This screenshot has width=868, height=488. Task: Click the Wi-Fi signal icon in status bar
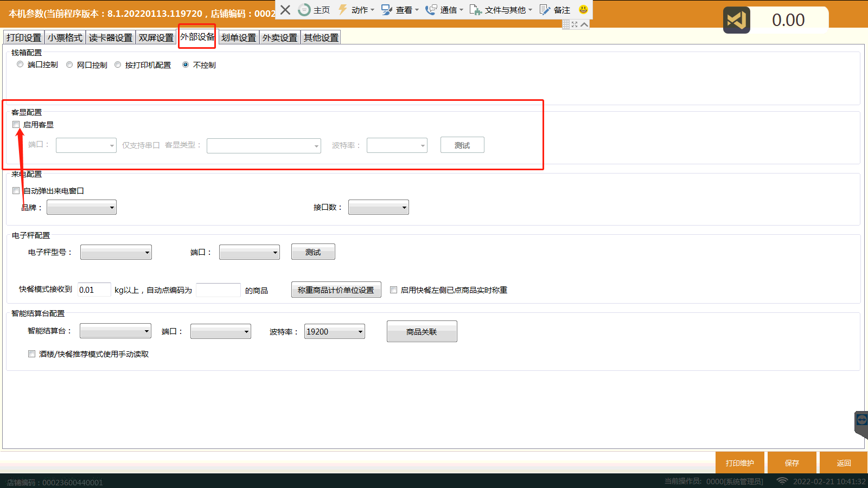(782, 481)
